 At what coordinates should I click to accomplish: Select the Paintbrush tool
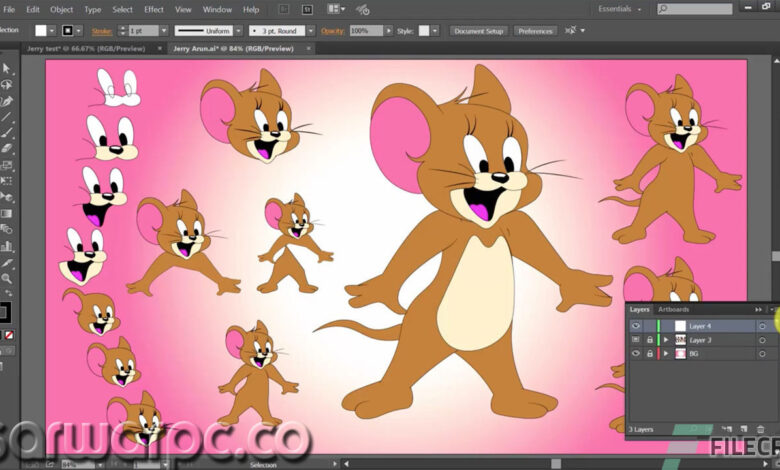[6, 133]
